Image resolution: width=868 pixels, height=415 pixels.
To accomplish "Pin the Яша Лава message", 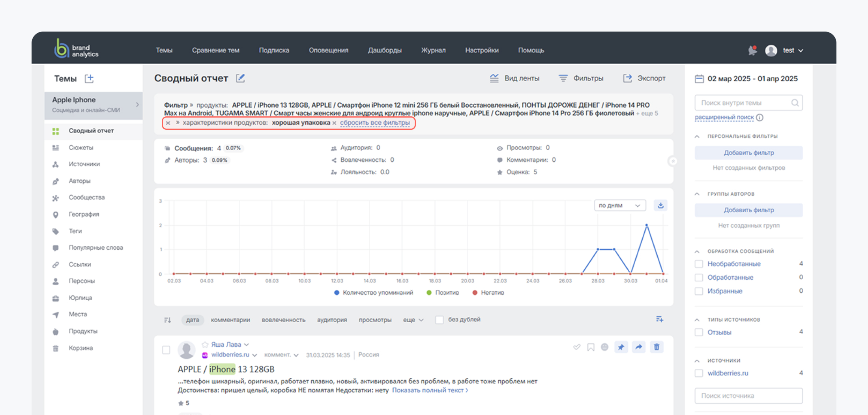I will (621, 347).
